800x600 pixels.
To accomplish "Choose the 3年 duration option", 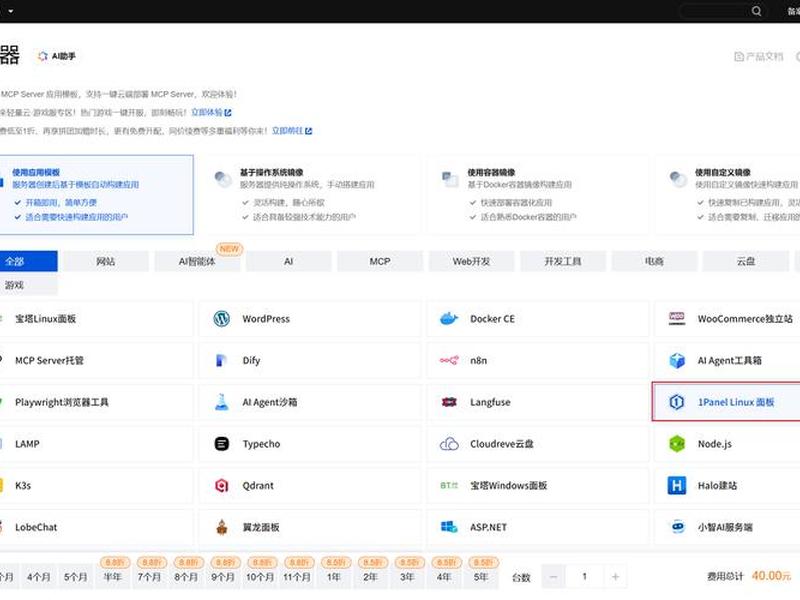I will pos(407,577).
